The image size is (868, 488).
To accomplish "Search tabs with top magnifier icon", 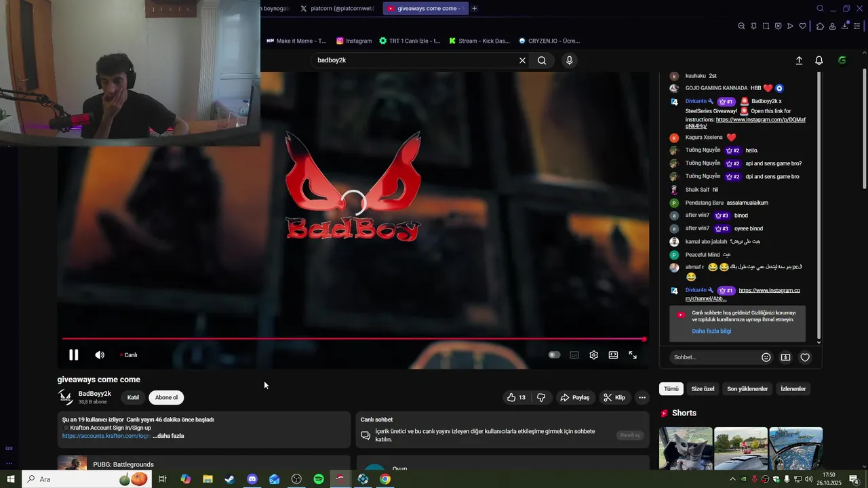I will point(820,8).
